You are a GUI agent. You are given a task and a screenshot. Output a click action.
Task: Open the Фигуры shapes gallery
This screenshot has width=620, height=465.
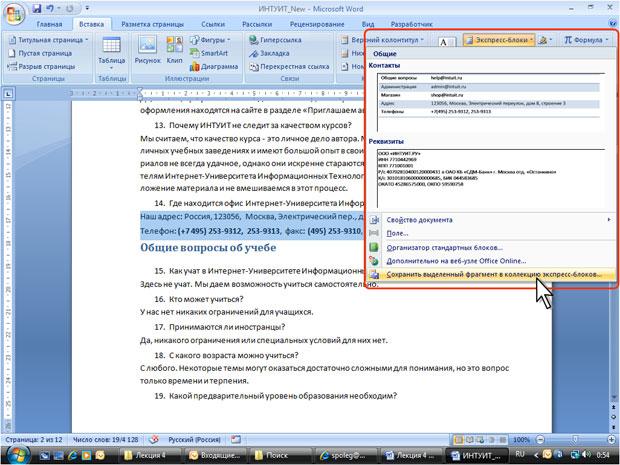pyautogui.click(x=210, y=40)
